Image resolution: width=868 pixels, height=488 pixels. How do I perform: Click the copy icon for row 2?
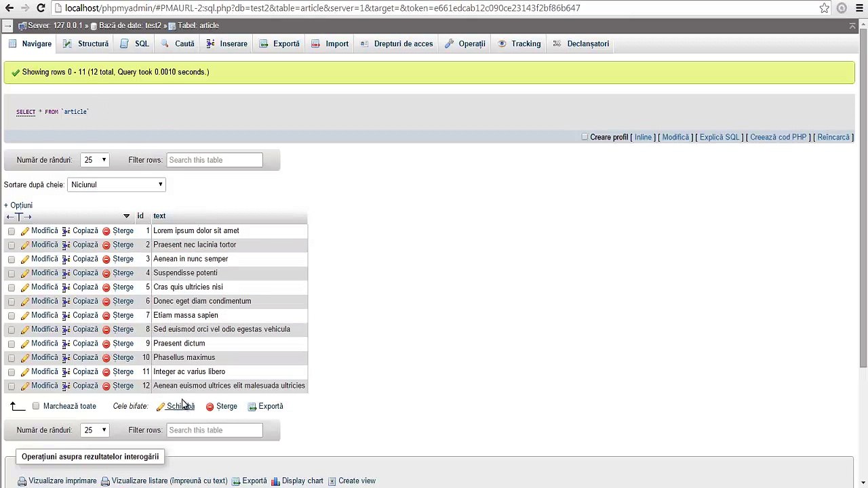point(66,245)
